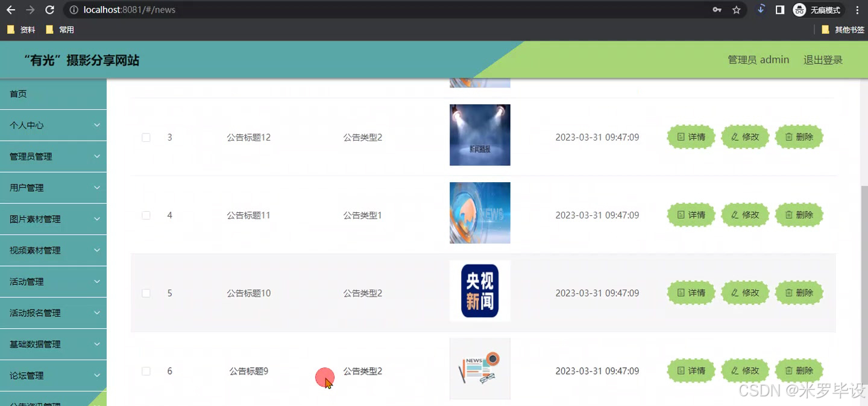868x406 pixels.
Task: Click the 管理员 admin account label
Action: [x=758, y=59]
